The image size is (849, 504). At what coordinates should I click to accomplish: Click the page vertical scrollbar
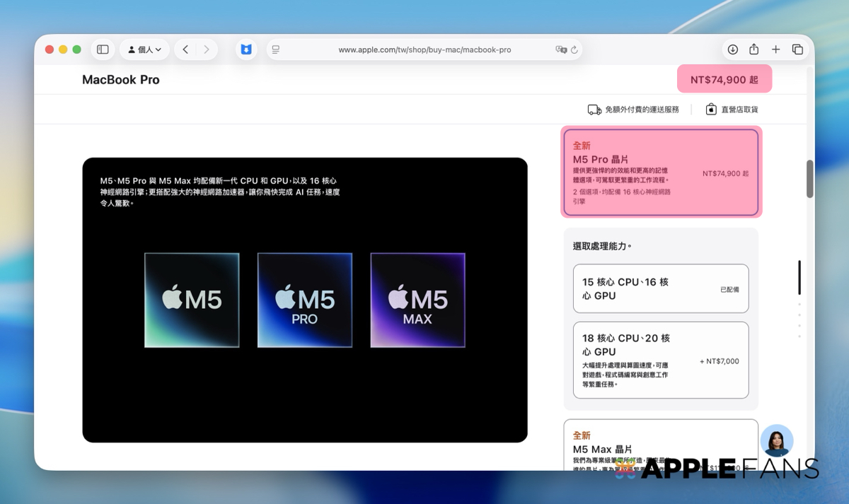810,179
